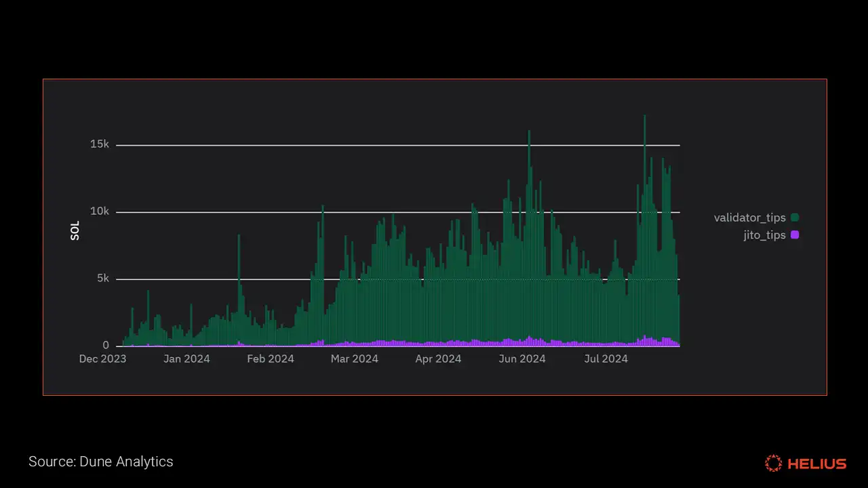Select the Jun 2024 x-axis label
Screen dimensions: 868x488
[522, 359]
